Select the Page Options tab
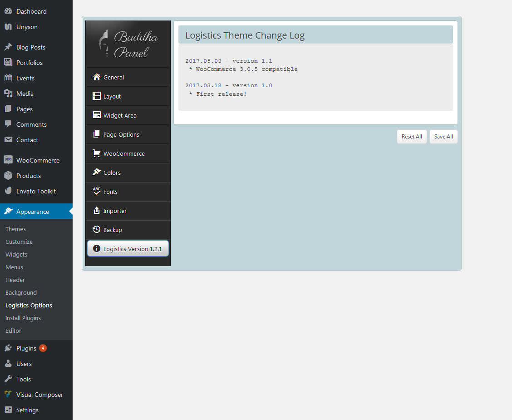Image resolution: width=512 pixels, height=420 pixels. click(128, 134)
